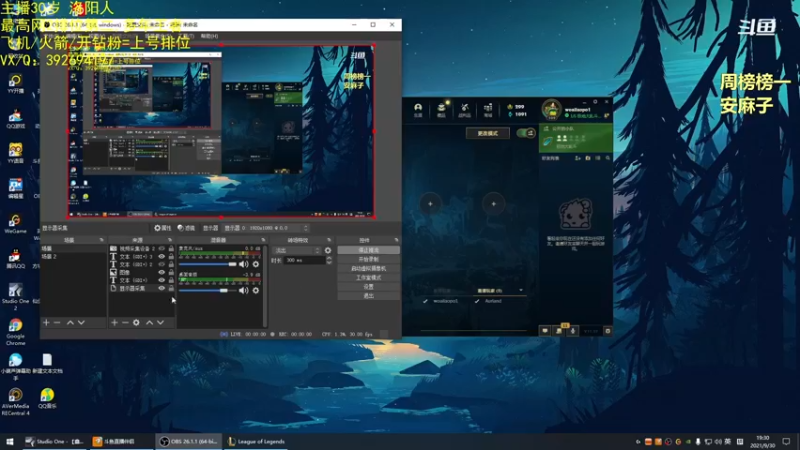The width and height of the screenshot is (800, 450).
Task: Open the Help (H) menu in OBS menu bar
Action: tap(209, 36)
